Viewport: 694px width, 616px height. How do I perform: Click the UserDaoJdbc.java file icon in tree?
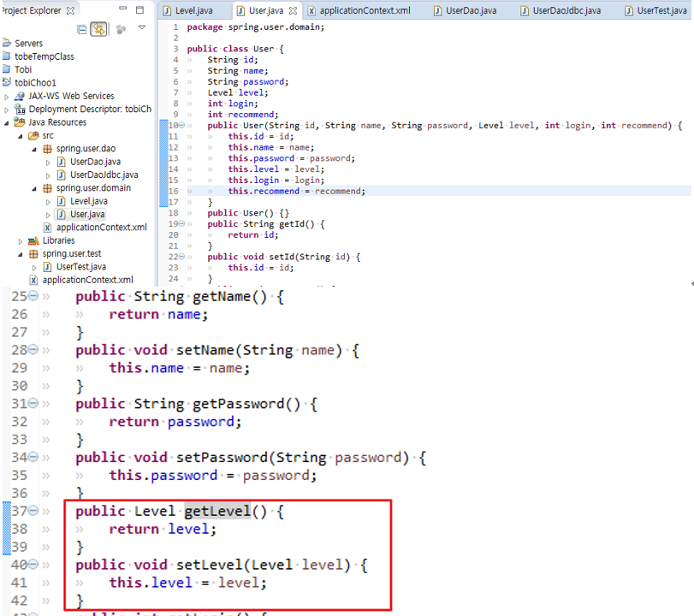pyautogui.click(x=62, y=175)
